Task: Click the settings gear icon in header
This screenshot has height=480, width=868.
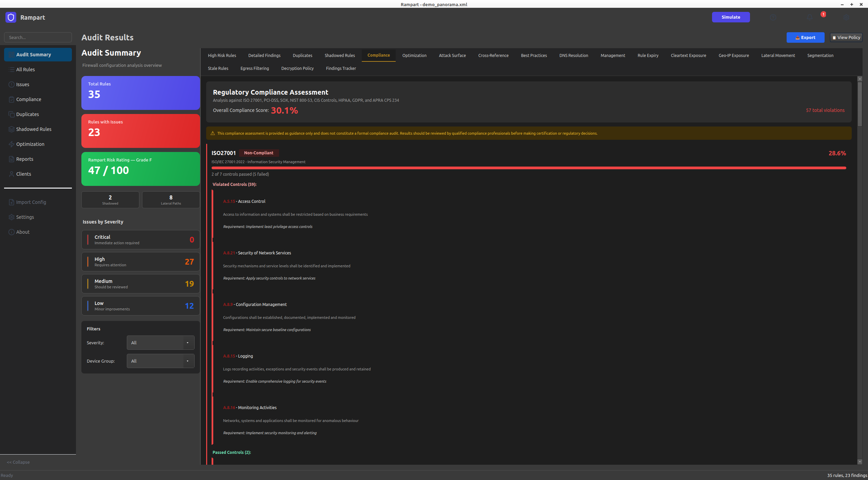Action: (846, 17)
